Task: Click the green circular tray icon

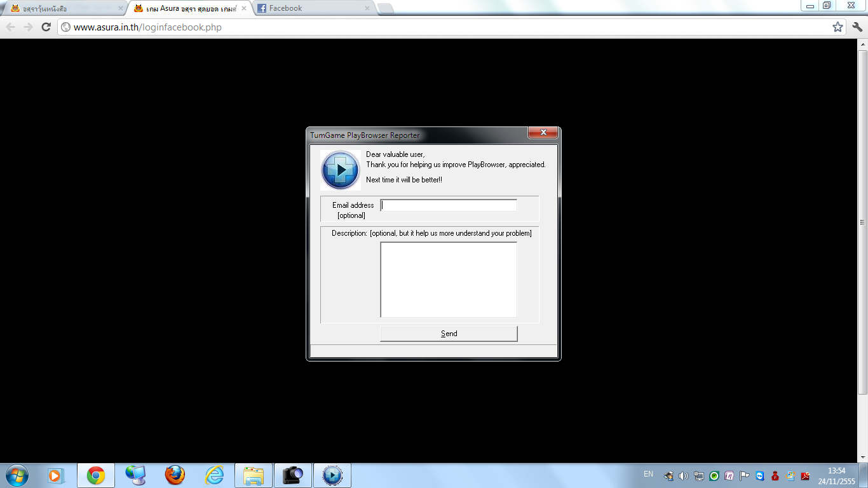Action: point(714,475)
